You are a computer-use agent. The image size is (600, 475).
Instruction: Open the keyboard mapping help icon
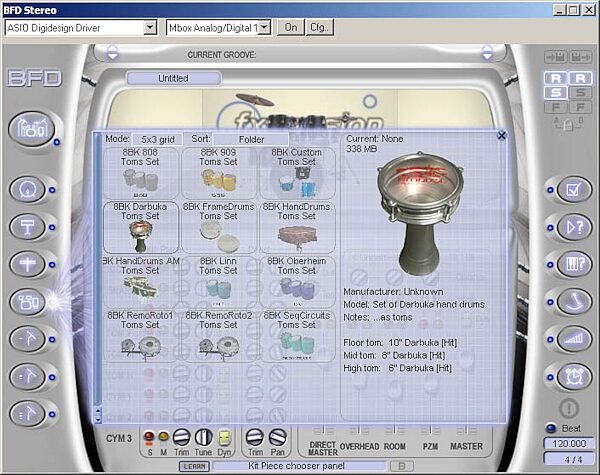point(574,264)
